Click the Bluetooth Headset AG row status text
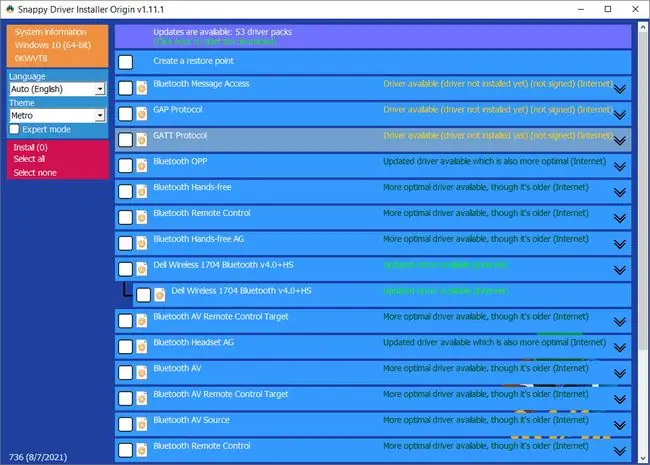Image resolution: width=650 pixels, height=465 pixels. pyautogui.click(x=494, y=342)
